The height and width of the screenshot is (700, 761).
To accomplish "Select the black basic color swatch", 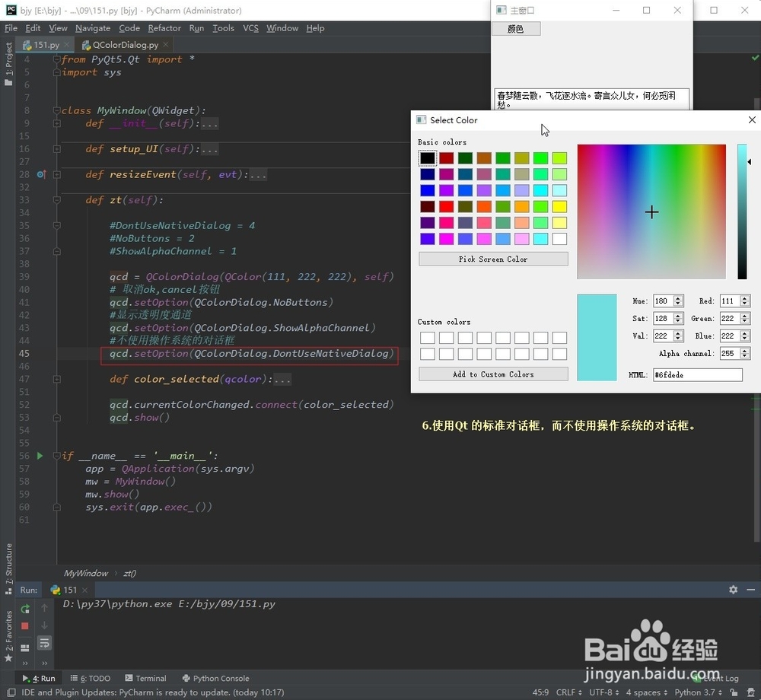I will pos(428,157).
